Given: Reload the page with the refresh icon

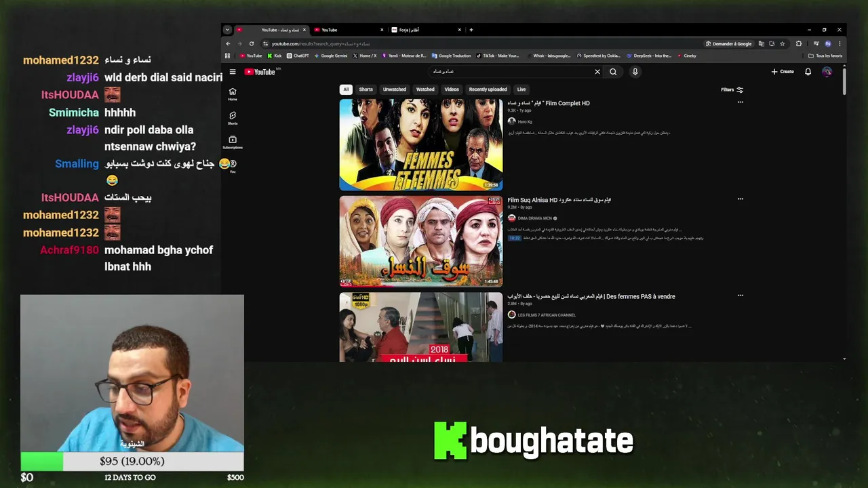Looking at the screenshot, I should click(252, 44).
